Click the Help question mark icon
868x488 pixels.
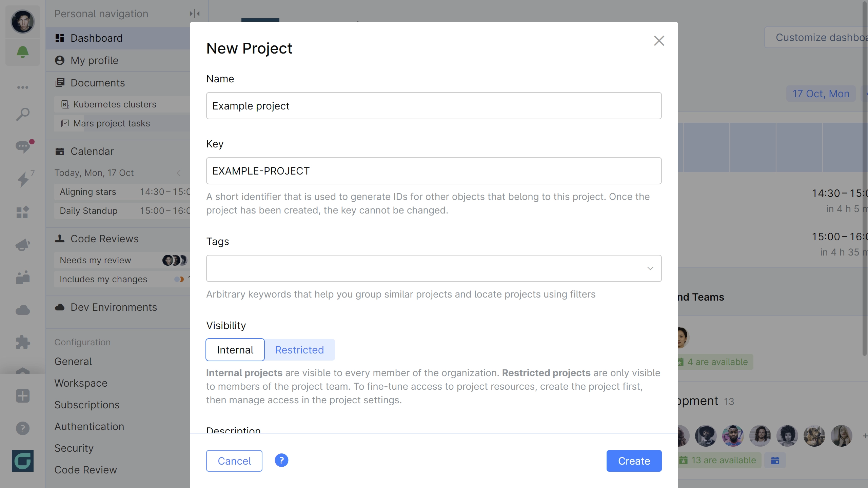point(281,461)
